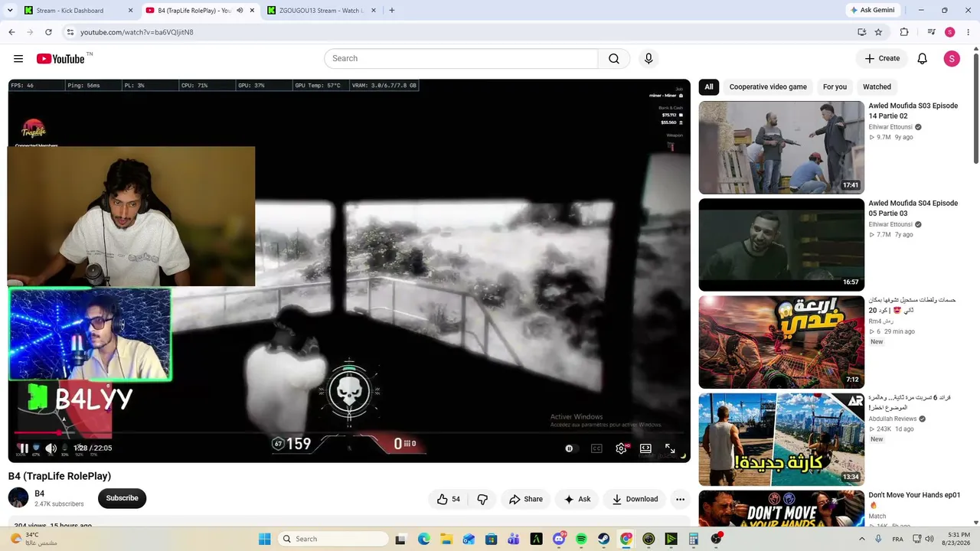View site information icon in address bar

(x=70, y=32)
